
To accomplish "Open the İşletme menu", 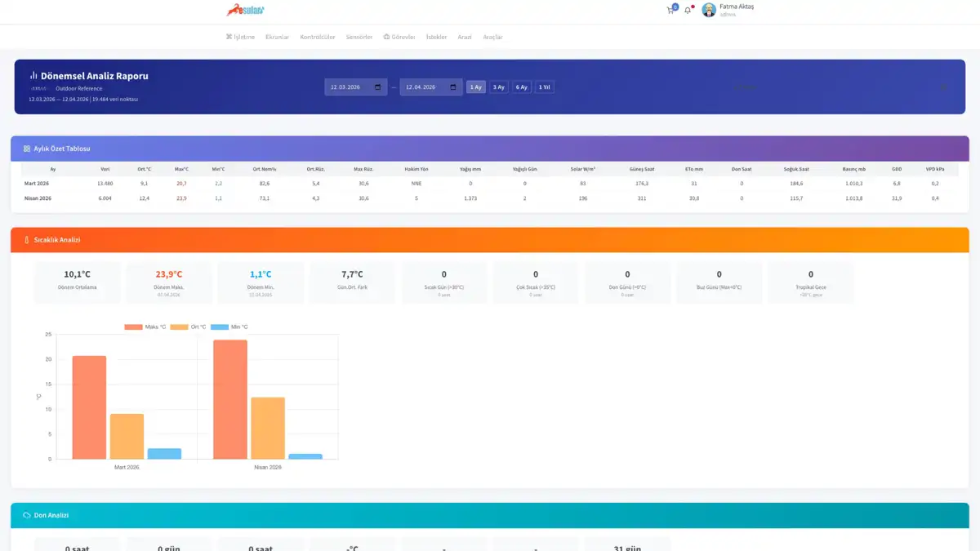I will point(241,37).
